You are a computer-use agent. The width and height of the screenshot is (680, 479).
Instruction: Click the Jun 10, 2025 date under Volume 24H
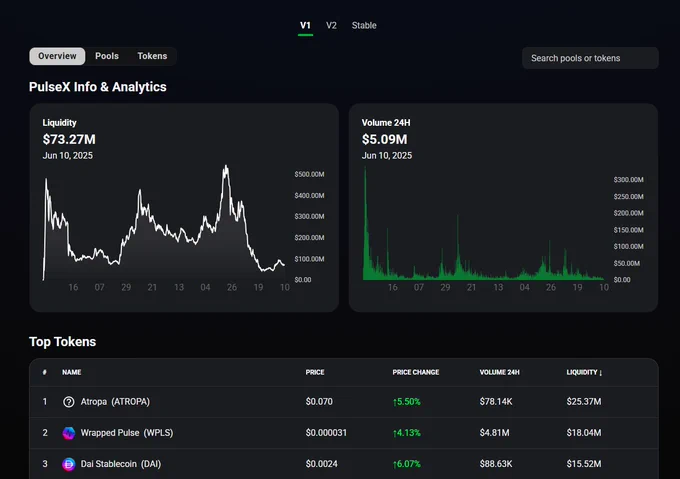(x=387, y=156)
